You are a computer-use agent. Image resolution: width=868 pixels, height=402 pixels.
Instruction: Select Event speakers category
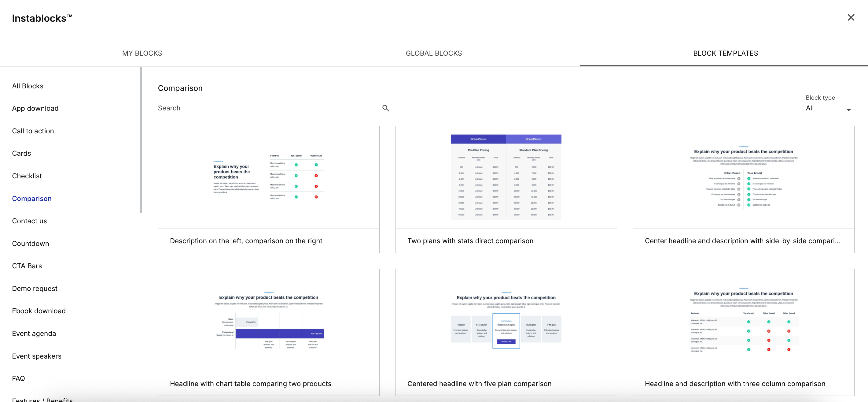[37, 356]
